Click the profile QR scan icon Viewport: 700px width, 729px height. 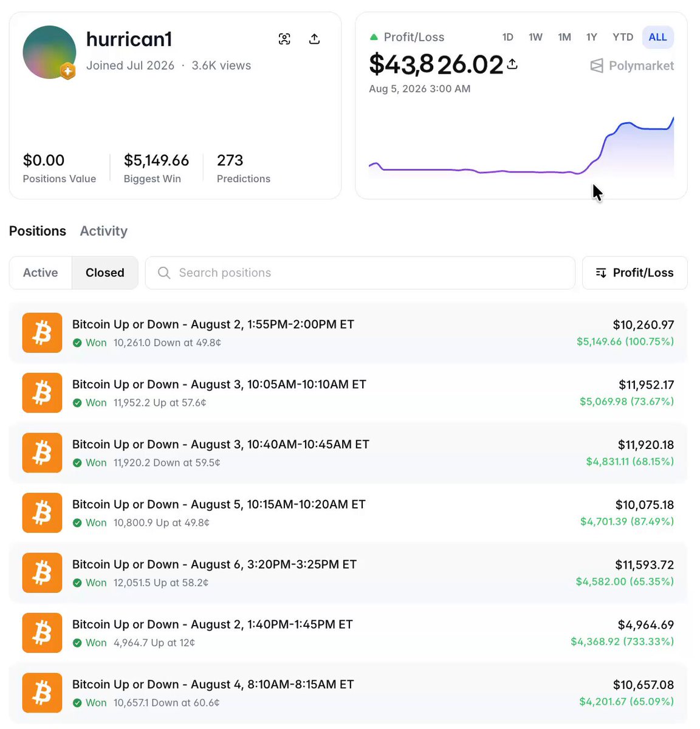point(284,39)
